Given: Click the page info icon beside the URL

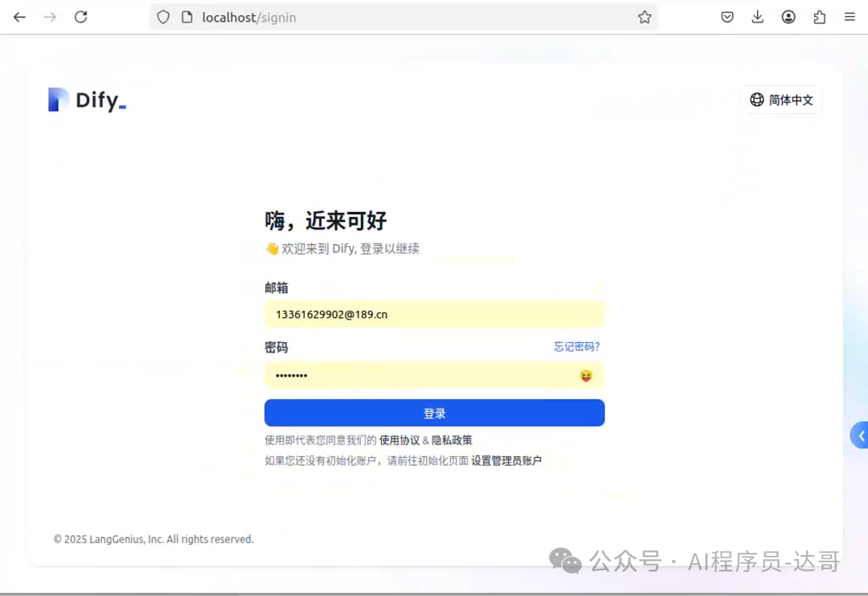Looking at the screenshot, I should [187, 17].
